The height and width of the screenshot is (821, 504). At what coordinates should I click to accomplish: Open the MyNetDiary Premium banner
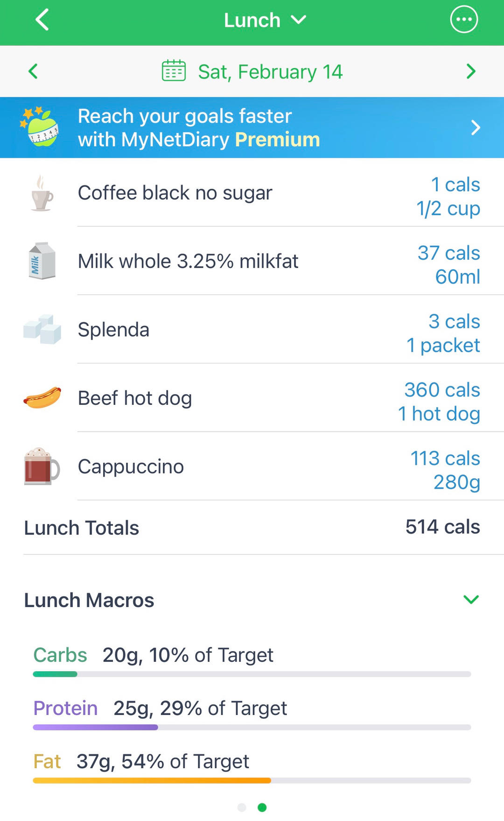[252, 127]
